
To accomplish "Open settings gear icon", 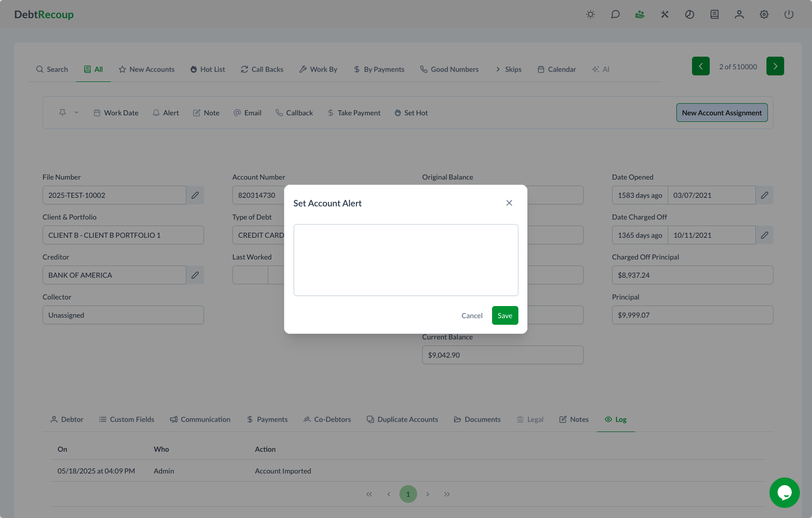I will pyautogui.click(x=764, y=15).
